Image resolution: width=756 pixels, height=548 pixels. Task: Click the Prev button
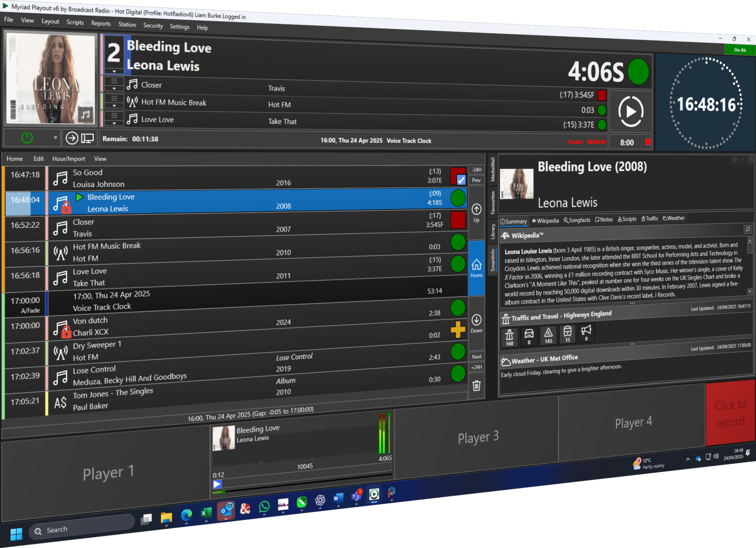(476, 180)
